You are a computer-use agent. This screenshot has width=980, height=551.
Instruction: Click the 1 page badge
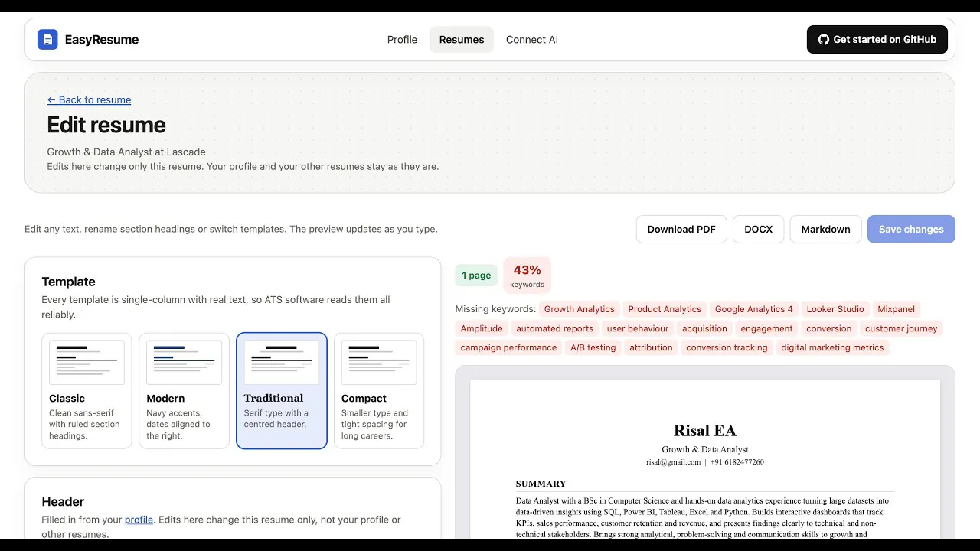coord(476,275)
